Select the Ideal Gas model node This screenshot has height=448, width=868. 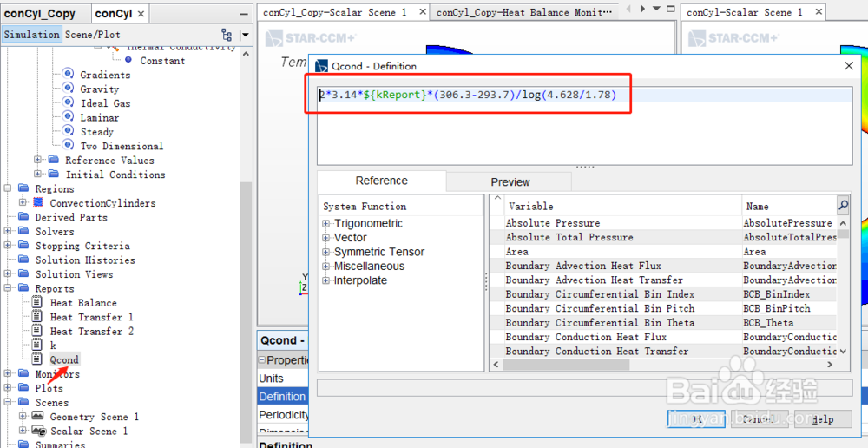coord(105,103)
